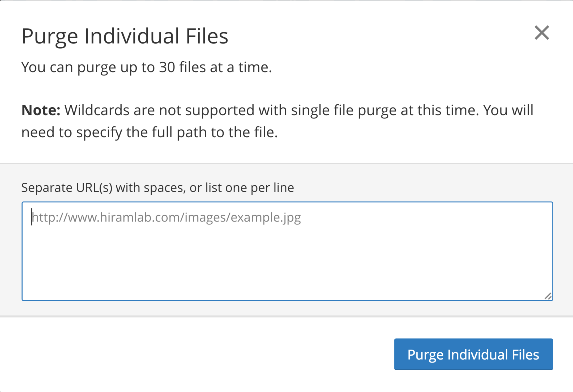Click the blue Purge Individual Files button
Screen dimensions: 573x392
(473, 354)
